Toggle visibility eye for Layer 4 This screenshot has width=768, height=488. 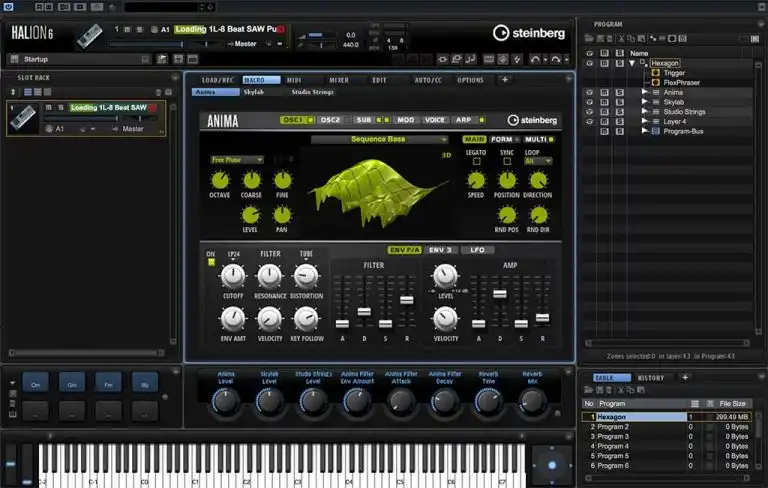[589, 122]
